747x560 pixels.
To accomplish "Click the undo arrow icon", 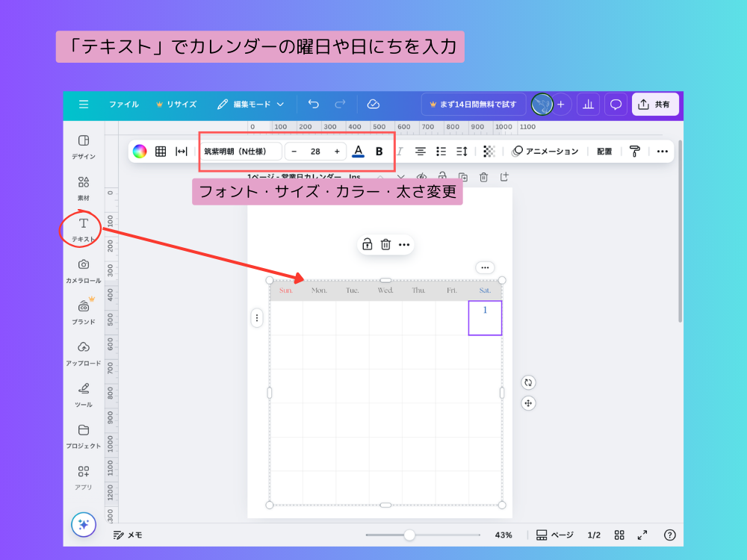I will 313,104.
